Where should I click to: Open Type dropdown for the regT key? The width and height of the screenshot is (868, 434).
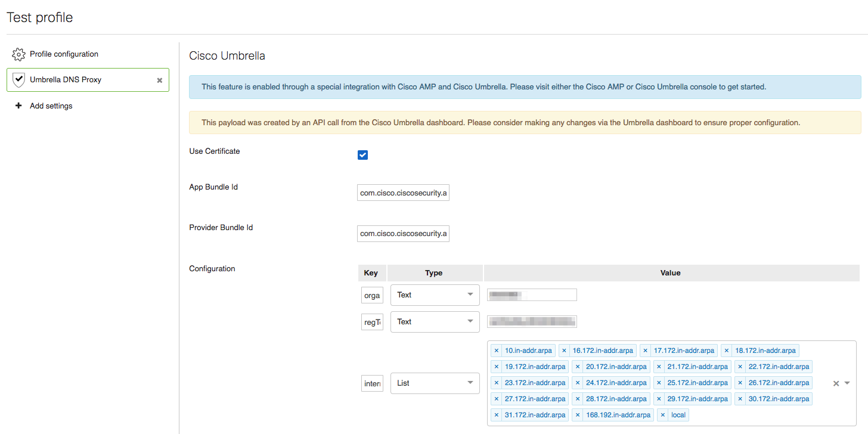click(x=435, y=321)
